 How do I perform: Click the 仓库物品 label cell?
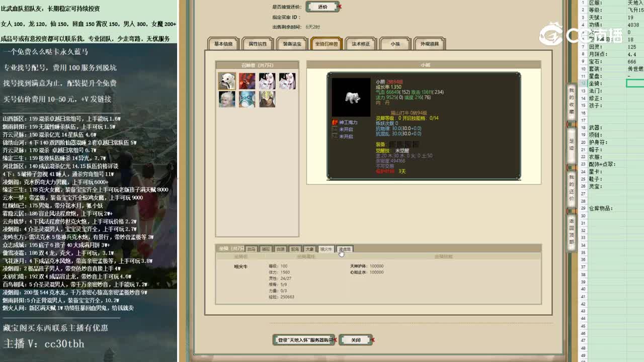tap(606, 208)
